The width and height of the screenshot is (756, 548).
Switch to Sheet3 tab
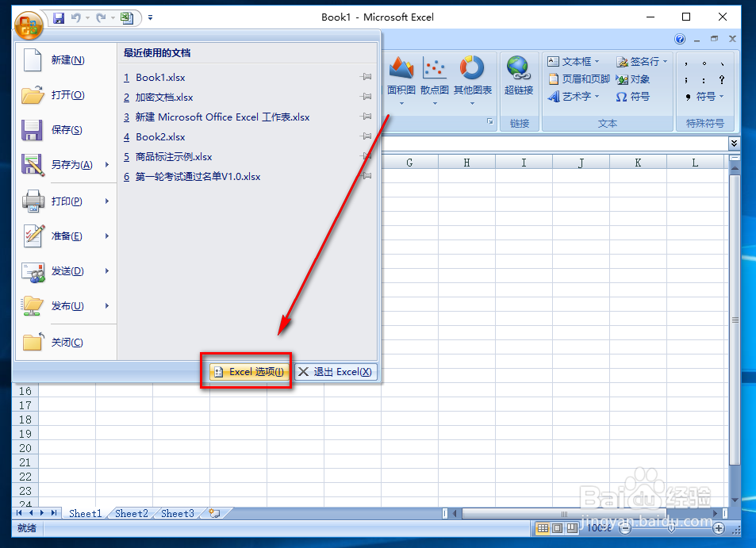178,513
